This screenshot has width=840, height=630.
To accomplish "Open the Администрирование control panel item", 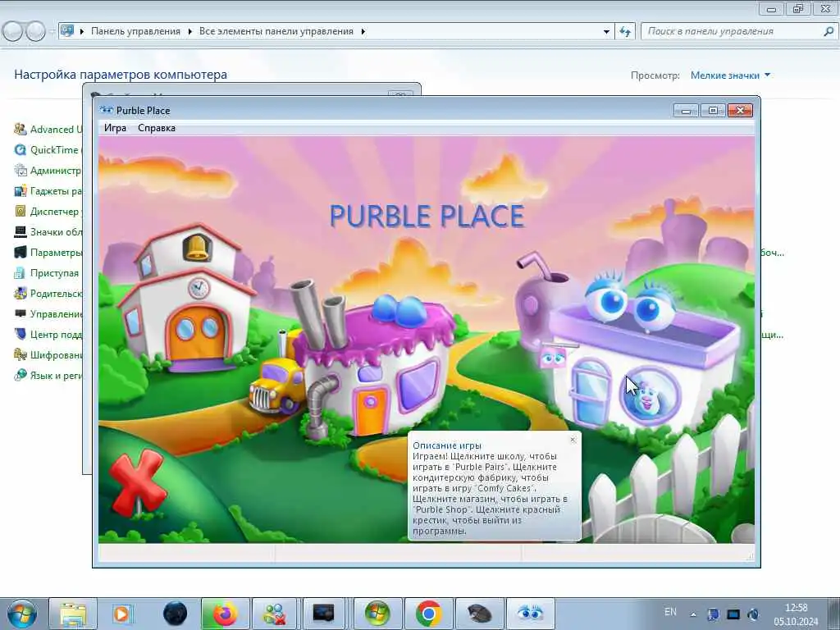I will 48,171.
